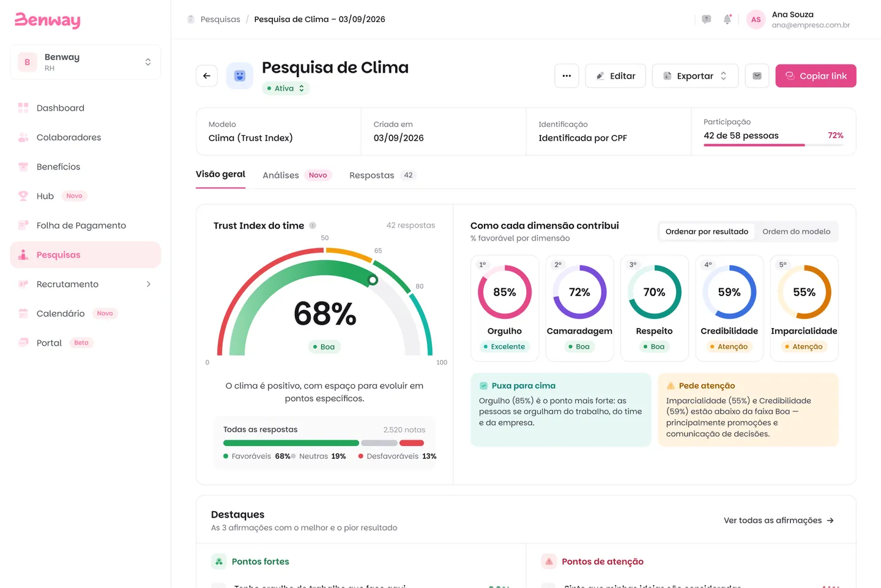Screen dimensions: 881x588
Task: Click the Editar button
Action: pyautogui.click(x=615, y=76)
